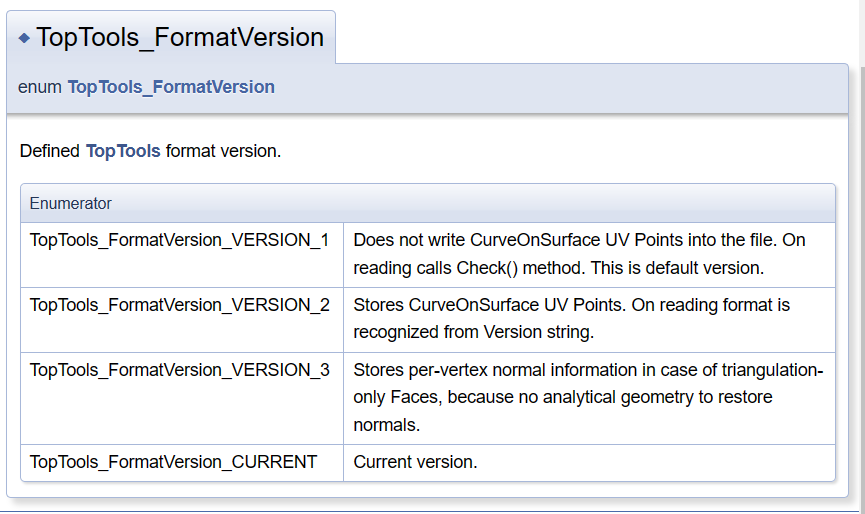865x514 pixels.
Task: Click the word "normals." ending VERSION_3 description
Action: click(385, 424)
